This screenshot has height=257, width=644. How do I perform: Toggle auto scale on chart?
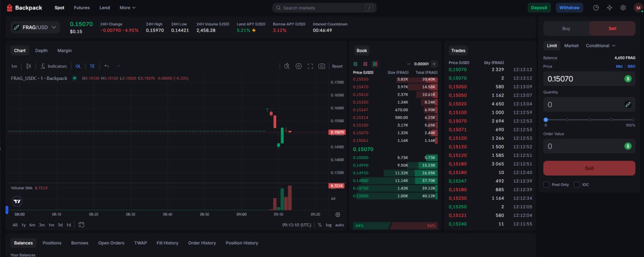(340, 225)
